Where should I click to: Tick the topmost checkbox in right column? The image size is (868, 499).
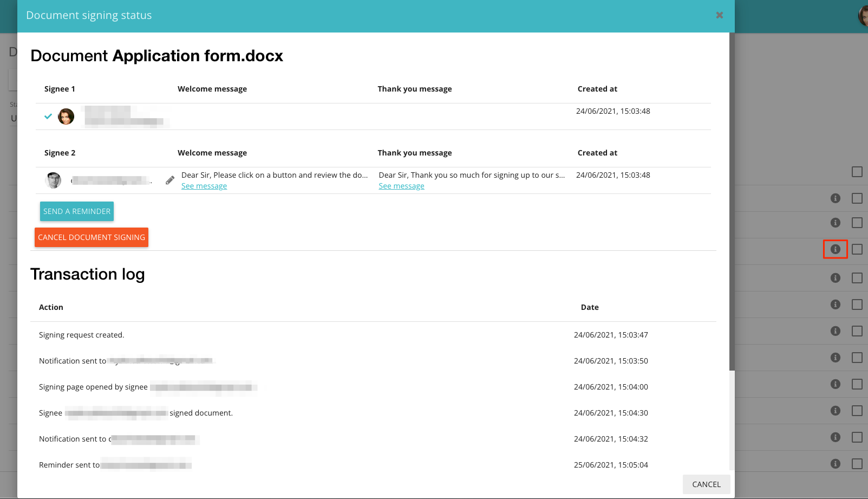click(x=857, y=172)
